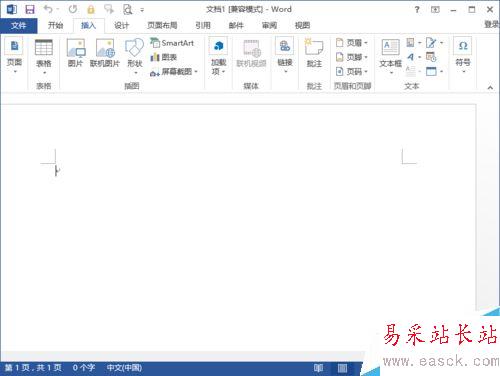Select the 插入 (Insert) tab
Image resolution: width=500 pixels, height=376 pixels.
(x=88, y=25)
